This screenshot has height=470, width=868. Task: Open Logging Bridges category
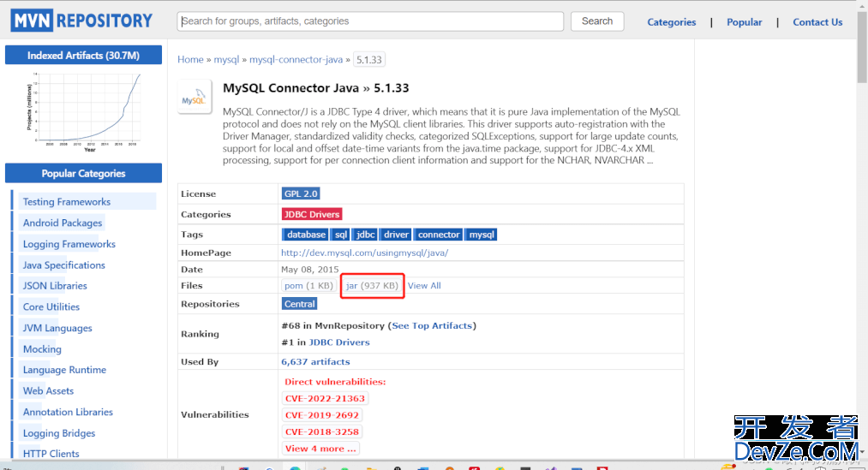58,433
